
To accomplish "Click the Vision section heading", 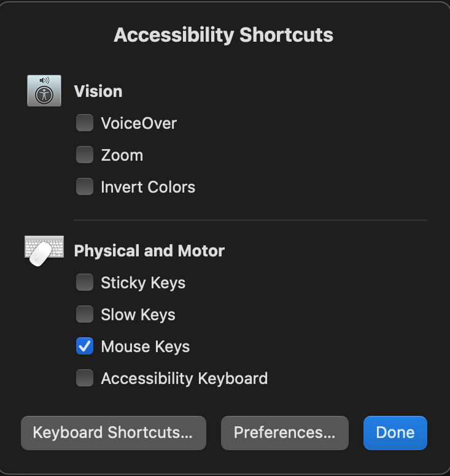I will click(x=98, y=91).
